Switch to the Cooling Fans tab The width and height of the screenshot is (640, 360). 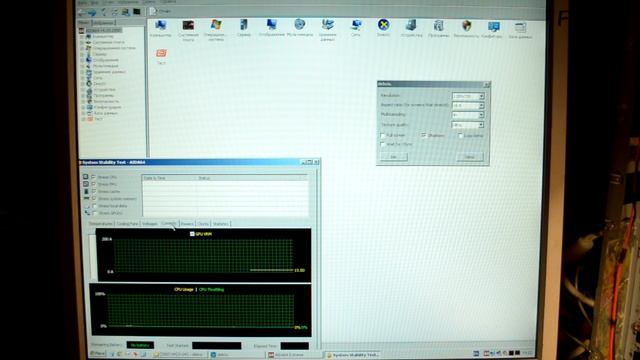point(127,224)
